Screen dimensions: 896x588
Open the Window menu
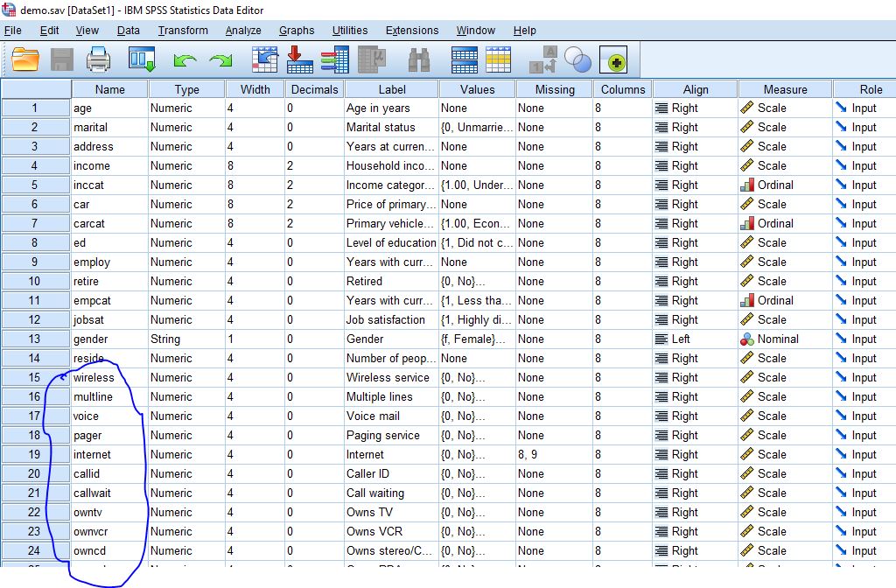475,31
